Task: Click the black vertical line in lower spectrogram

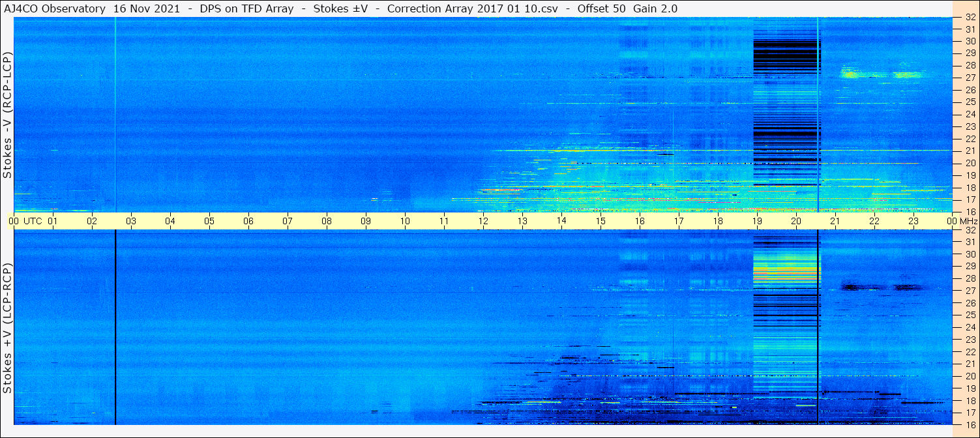Action: click(x=115, y=327)
